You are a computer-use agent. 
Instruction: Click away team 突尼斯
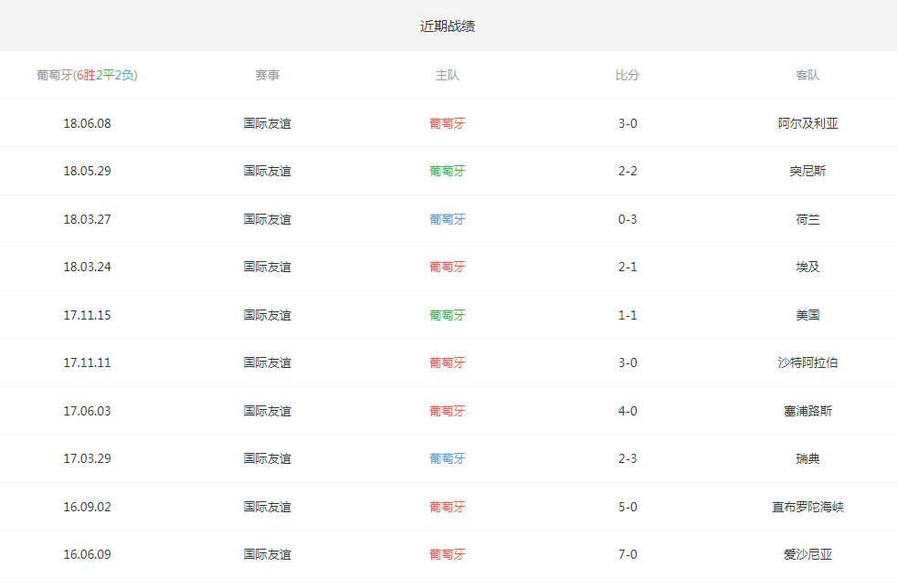pyautogui.click(x=807, y=171)
